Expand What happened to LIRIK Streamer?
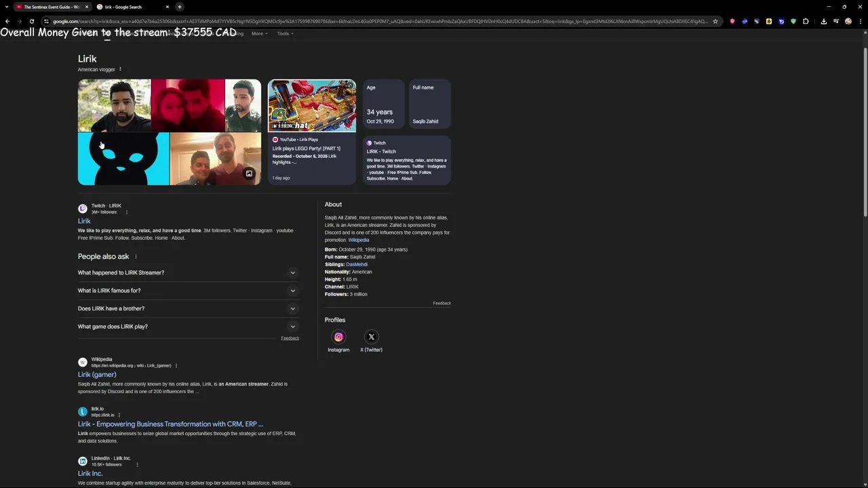 (x=188, y=272)
